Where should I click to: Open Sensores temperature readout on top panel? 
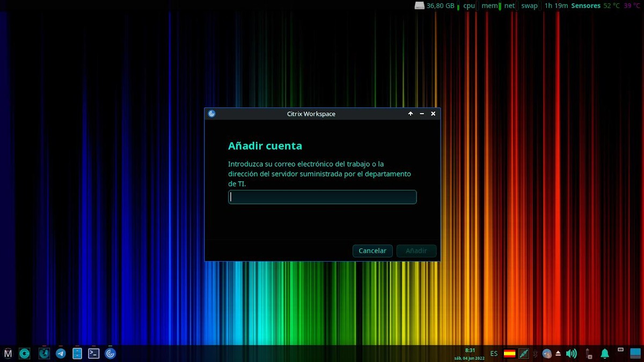pyautogui.click(x=586, y=5)
